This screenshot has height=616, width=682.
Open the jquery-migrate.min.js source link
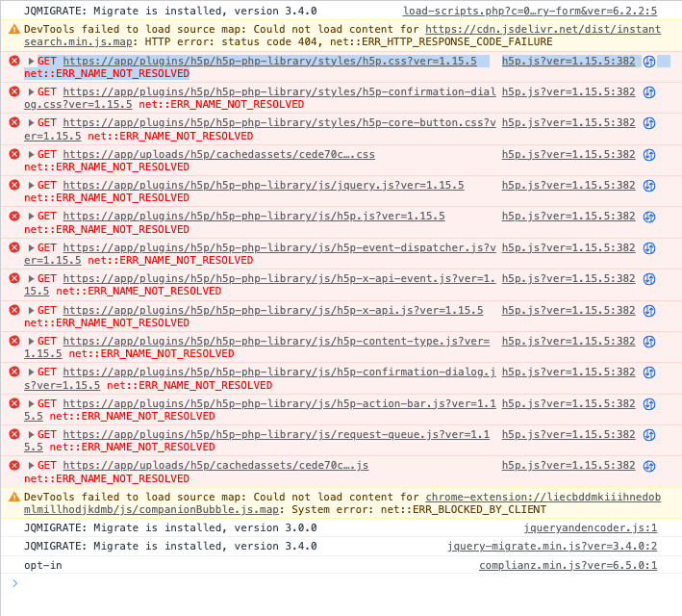(x=551, y=546)
